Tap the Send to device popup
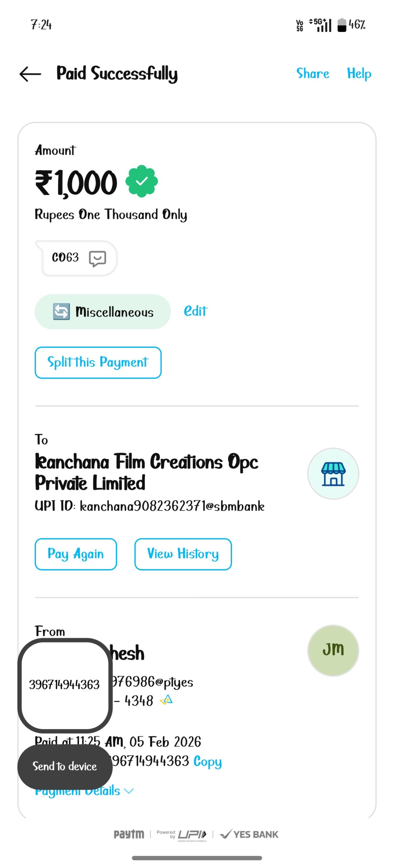 [65, 766]
